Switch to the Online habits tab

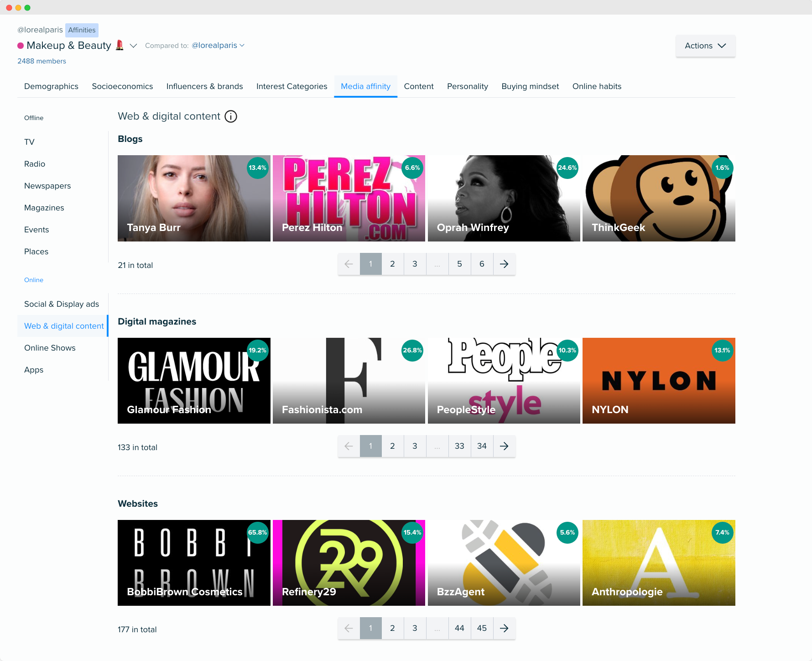coord(597,86)
